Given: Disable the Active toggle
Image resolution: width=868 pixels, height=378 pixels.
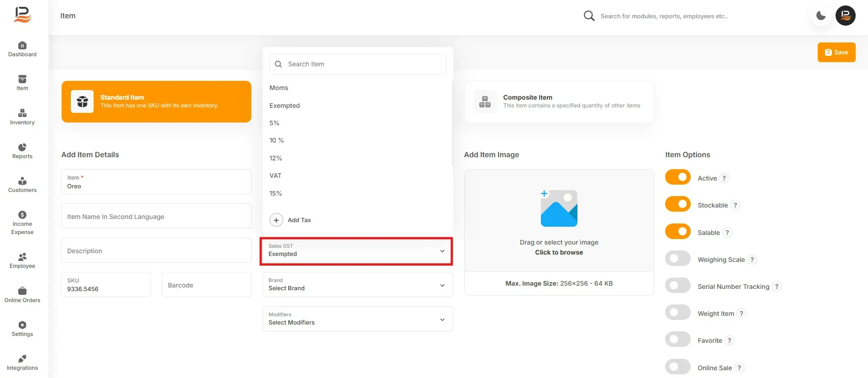Looking at the screenshot, I should click(x=678, y=177).
